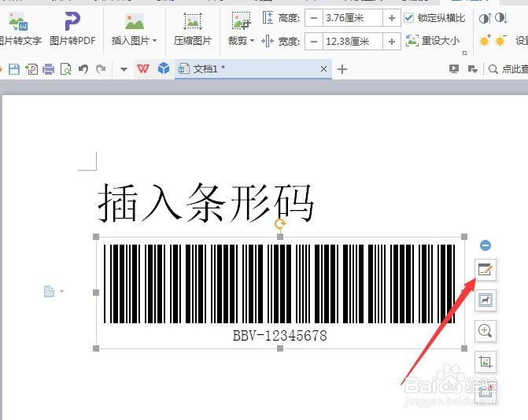Click the 图片转文字 picture-to-text tool
Viewport: 528px width, 420px height.
[20, 28]
